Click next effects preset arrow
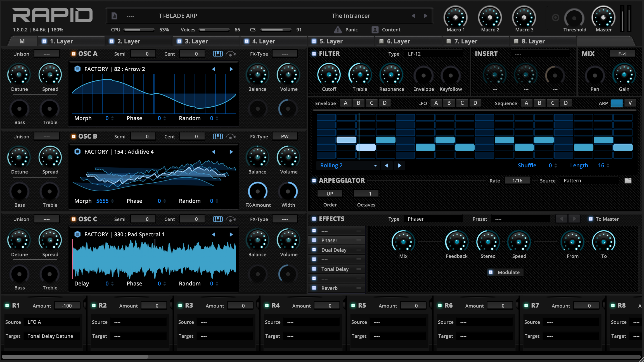 pos(574,219)
